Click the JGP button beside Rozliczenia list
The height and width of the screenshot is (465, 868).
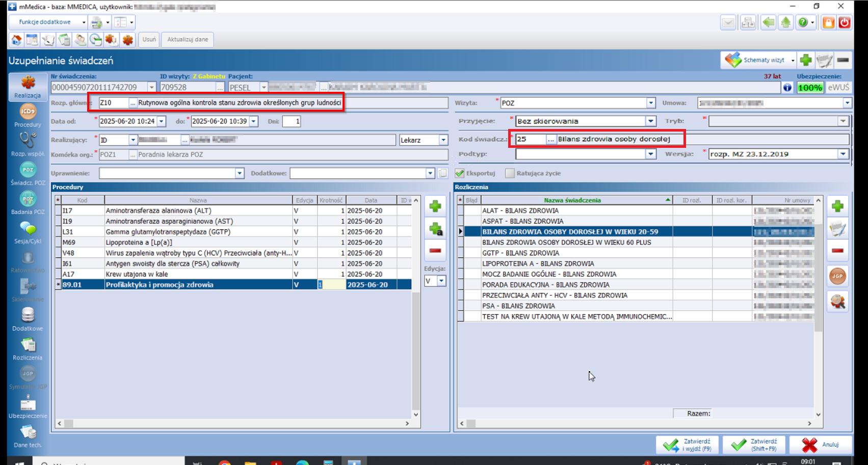point(837,276)
